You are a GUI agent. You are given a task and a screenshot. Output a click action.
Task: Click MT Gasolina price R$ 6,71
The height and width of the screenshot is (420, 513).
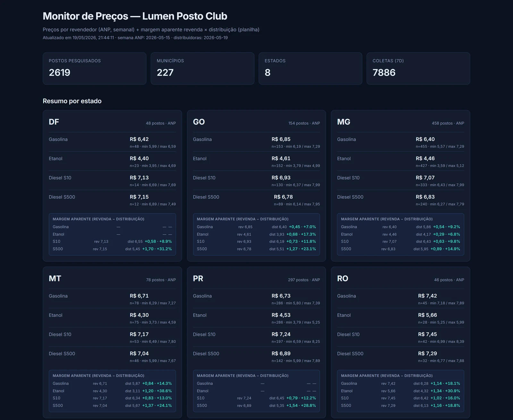[x=139, y=296]
